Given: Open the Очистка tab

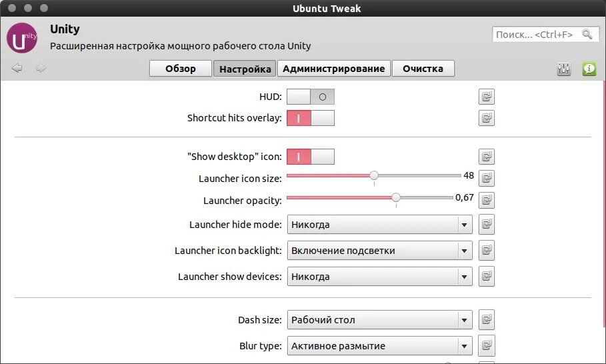Looking at the screenshot, I should (423, 69).
